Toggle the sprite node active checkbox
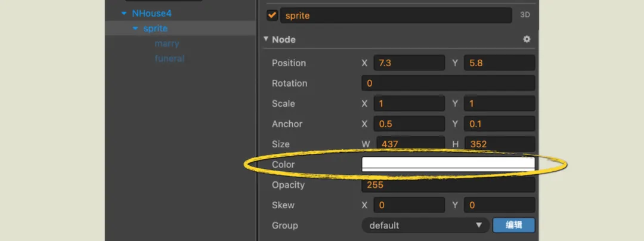Viewport: 644px width, 241px height. [x=273, y=16]
